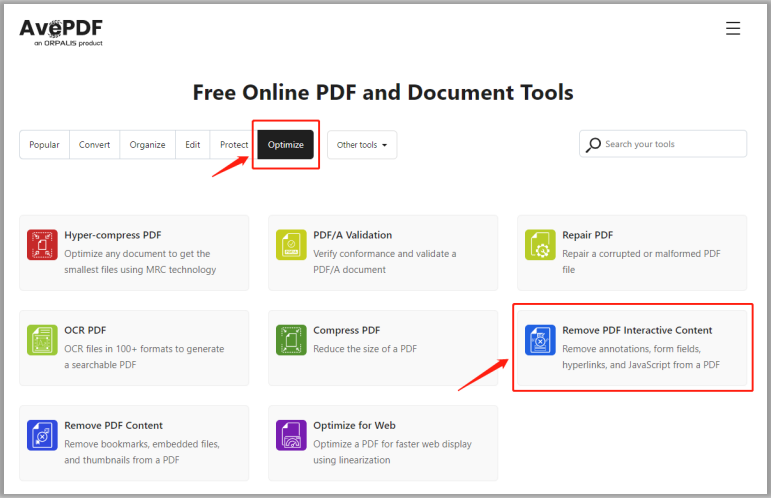Viewport: 771px width, 498px height.
Task: Click the Remove PDF Interactive Content blue icon
Action: (x=540, y=340)
